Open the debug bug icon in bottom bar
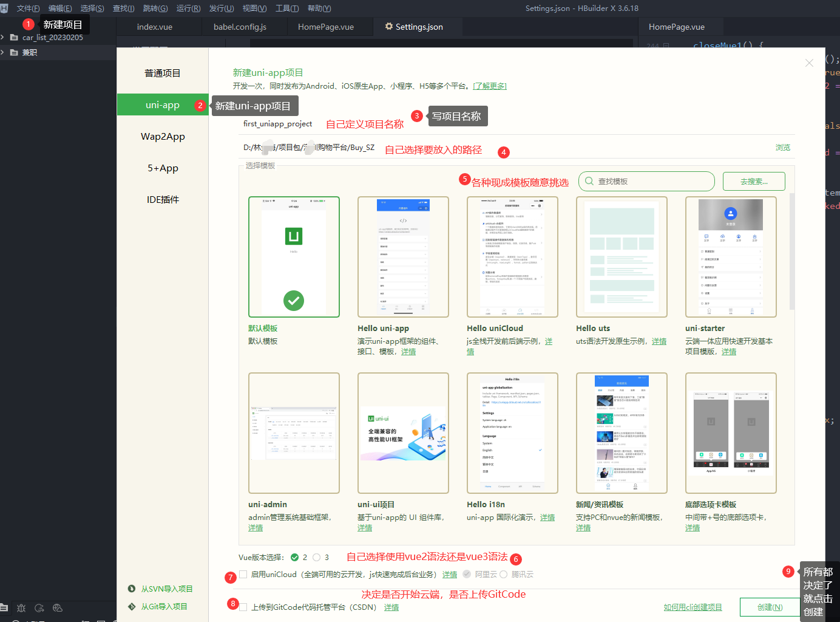This screenshot has height=622, width=840. 21,607
